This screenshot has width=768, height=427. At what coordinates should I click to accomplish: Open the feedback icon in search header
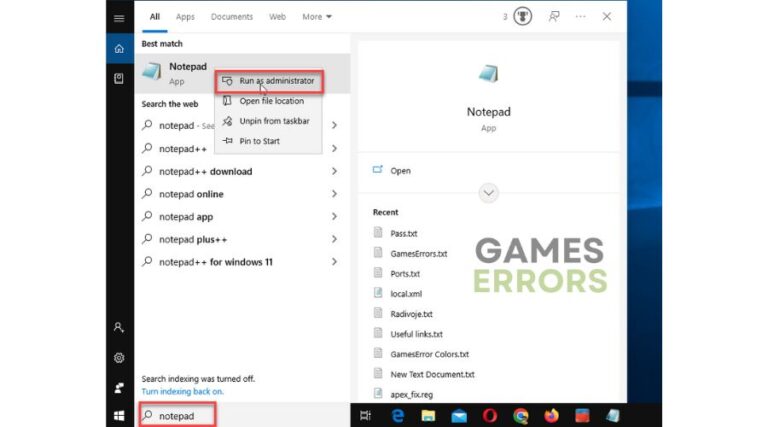[x=554, y=17]
